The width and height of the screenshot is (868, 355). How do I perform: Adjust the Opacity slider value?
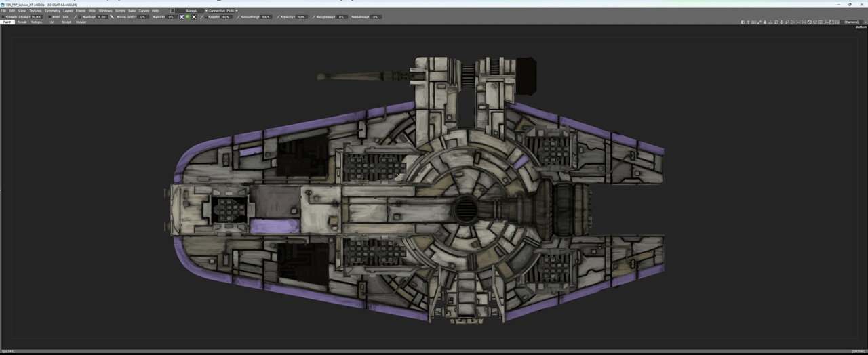pyautogui.click(x=301, y=17)
